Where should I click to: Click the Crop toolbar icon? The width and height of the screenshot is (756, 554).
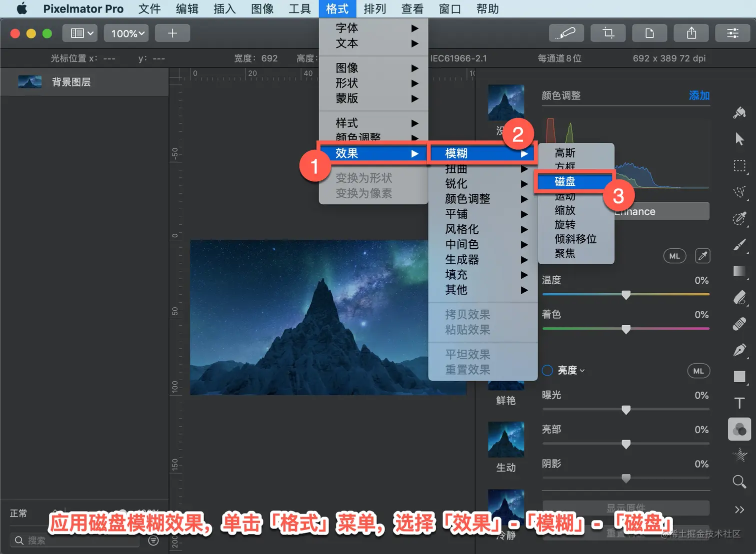point(608,33)
